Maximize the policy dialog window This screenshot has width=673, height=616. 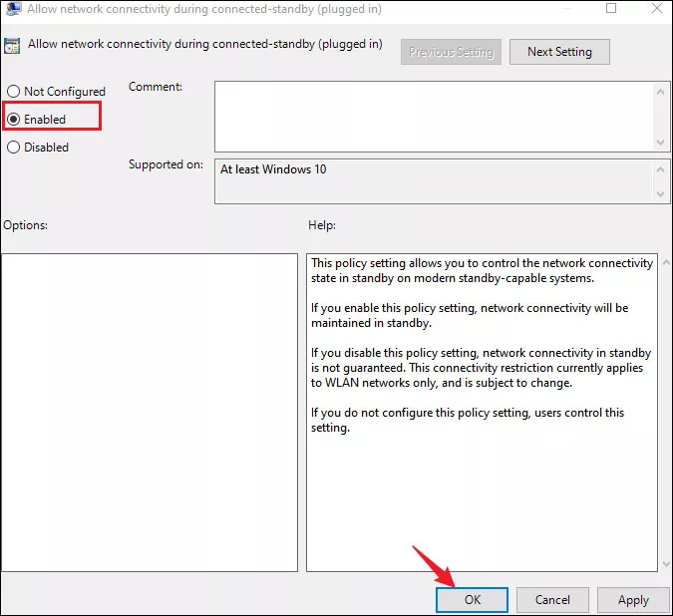click(x=611, y=8)
